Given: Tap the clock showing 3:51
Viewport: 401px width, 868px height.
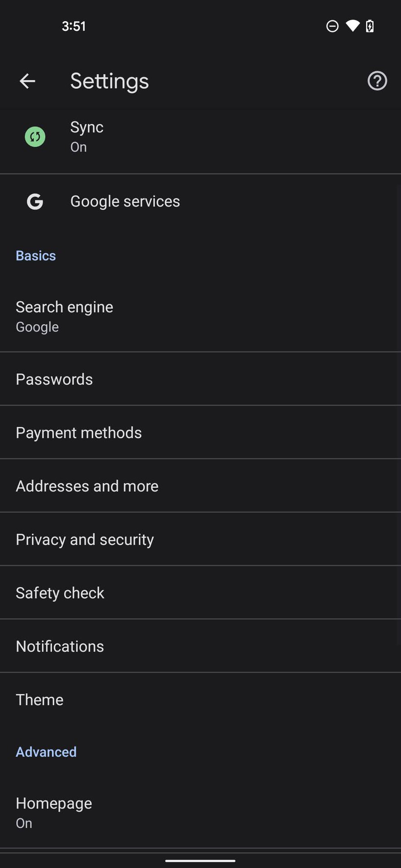Looking at the screenshot, I should point(74,26).
